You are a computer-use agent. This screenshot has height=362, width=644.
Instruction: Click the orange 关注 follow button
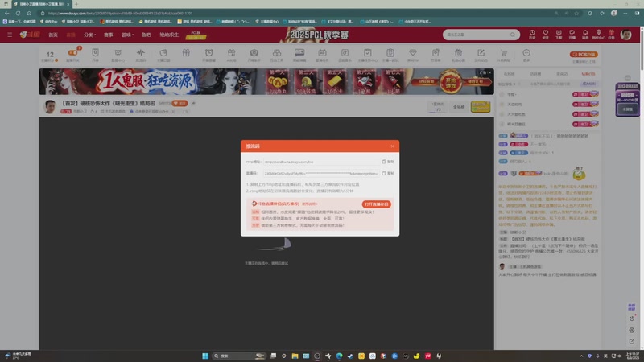[180, 104]
